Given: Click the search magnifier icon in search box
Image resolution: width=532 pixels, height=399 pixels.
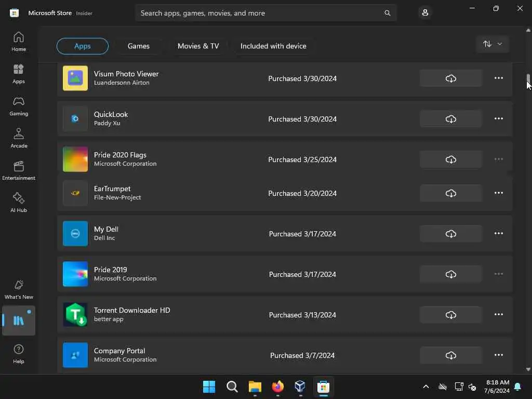Looking at the screenshot, I should point(387,13).
